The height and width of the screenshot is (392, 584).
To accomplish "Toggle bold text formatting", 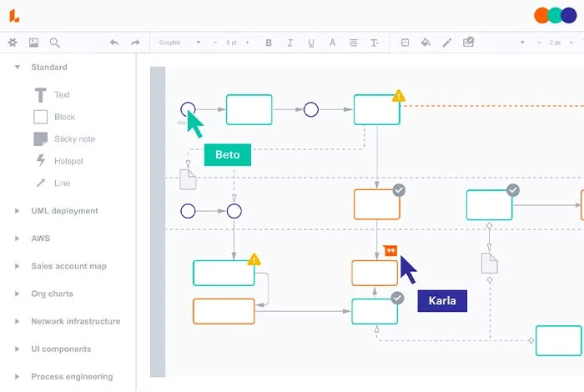I will pos(269,43).
